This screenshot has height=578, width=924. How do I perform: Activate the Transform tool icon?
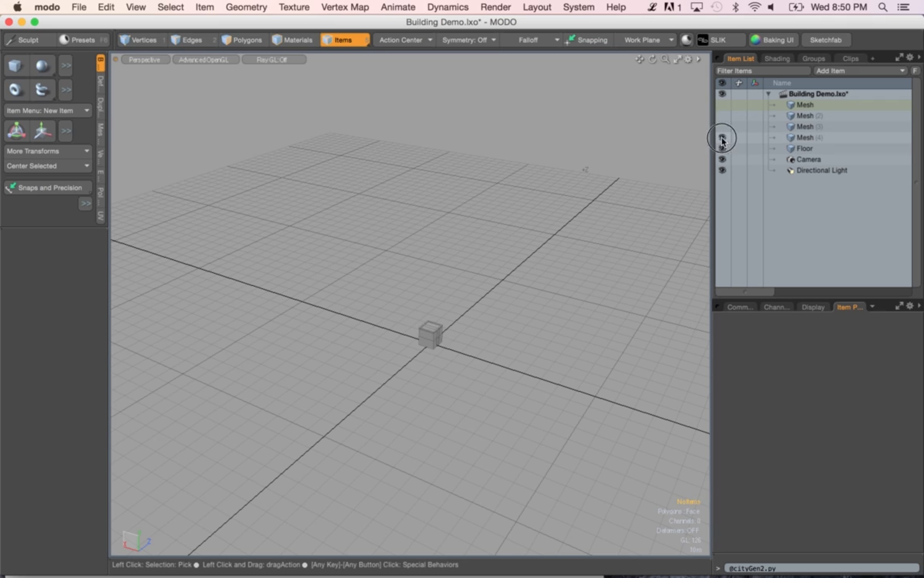16,131
